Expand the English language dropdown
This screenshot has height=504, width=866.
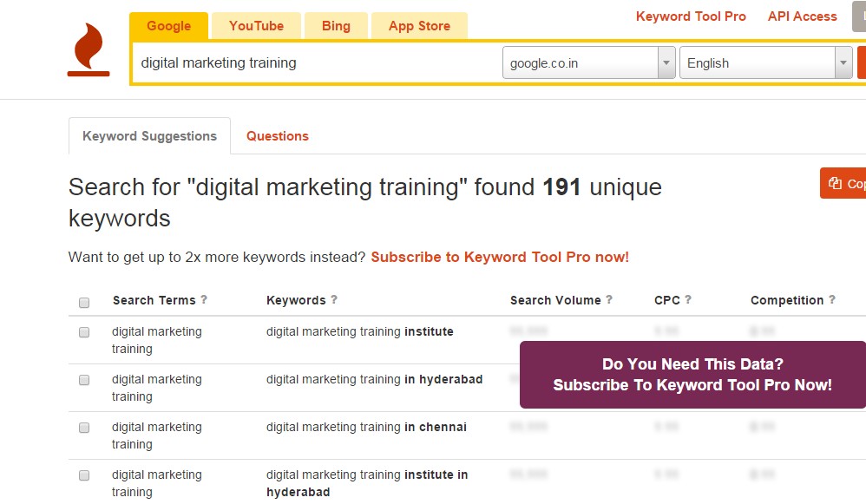click(x=765, y=63)
